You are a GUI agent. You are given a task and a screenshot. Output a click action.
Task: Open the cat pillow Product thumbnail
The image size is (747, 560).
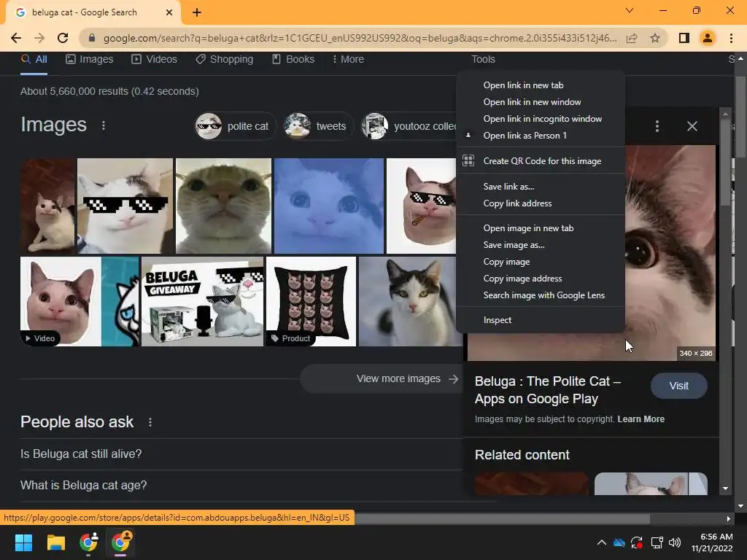pos(311,301)
